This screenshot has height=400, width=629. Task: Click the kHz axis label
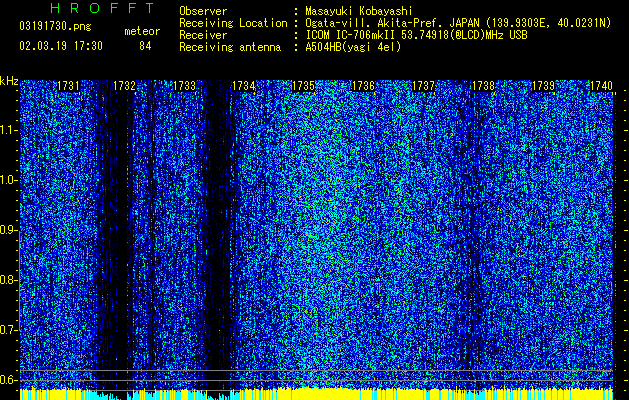coord(9,81)
